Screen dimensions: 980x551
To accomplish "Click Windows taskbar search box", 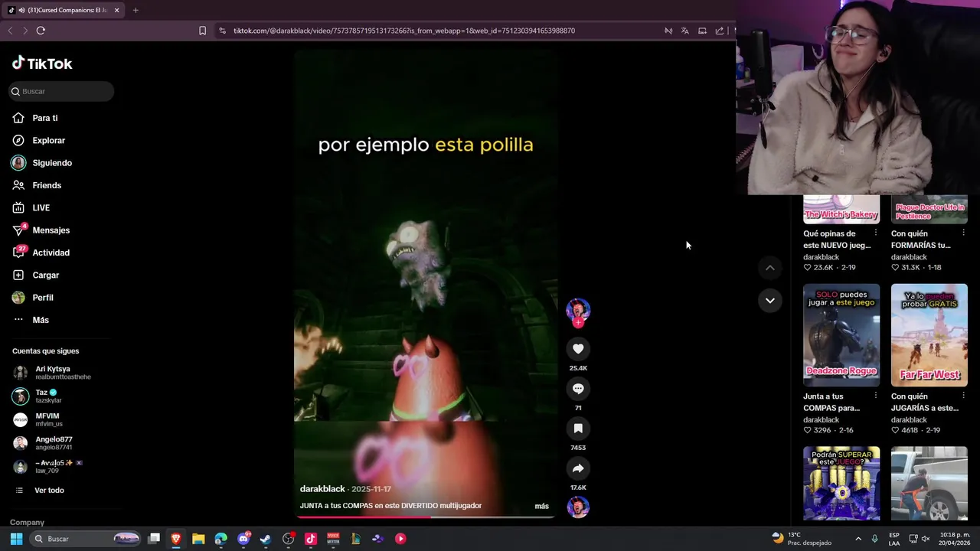I will pos(86,539).
